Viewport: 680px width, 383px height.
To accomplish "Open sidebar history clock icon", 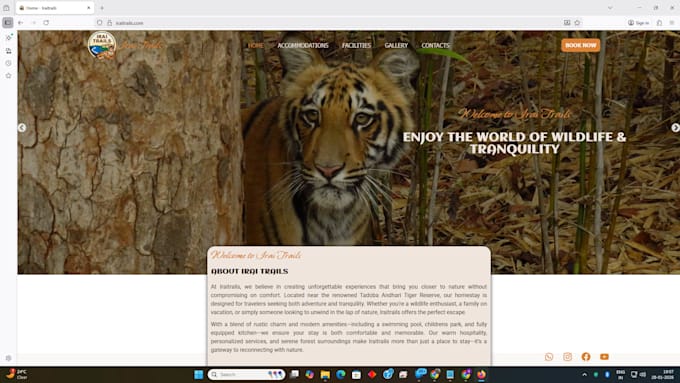I will coord(8,63).
